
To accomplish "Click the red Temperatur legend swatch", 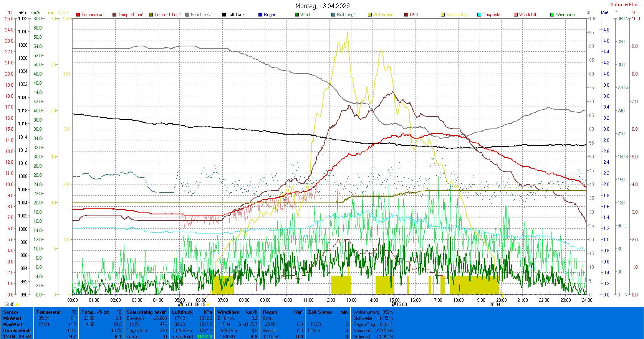I will point(78,15).
